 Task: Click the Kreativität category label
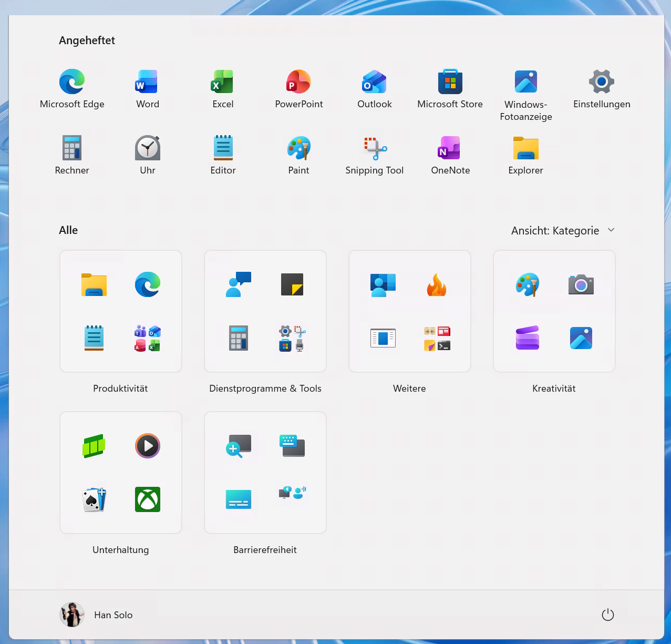tap(554, 389)
